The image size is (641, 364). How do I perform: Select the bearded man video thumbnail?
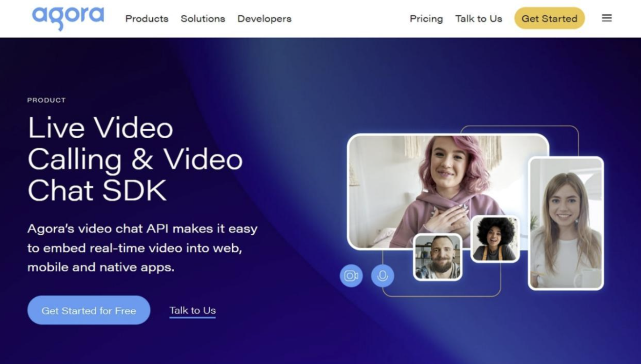tap(438, 257)
